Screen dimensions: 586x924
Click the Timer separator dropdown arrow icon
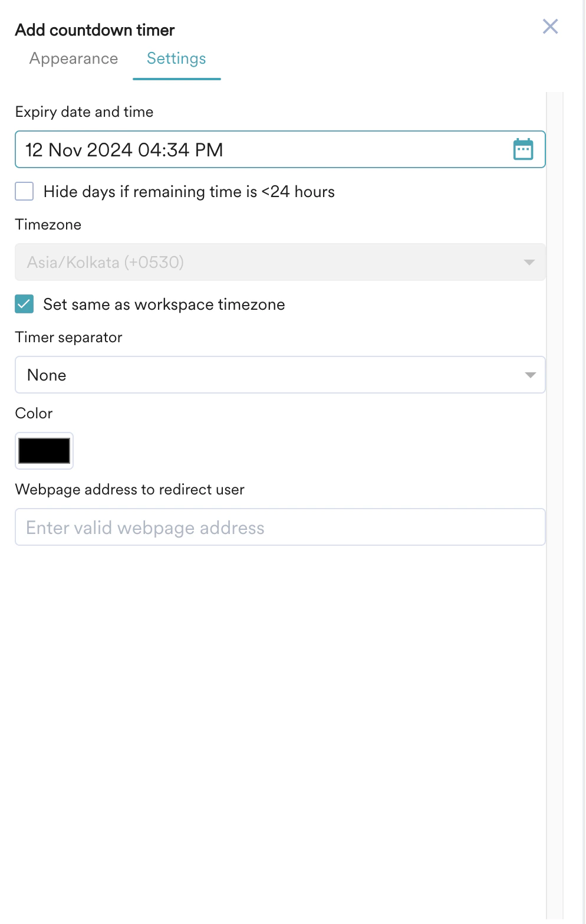[x=530, y=374]
